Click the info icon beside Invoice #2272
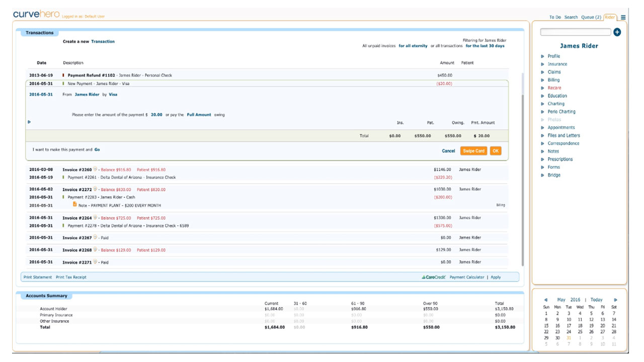The image size is (644, 362). click(95, 190)
